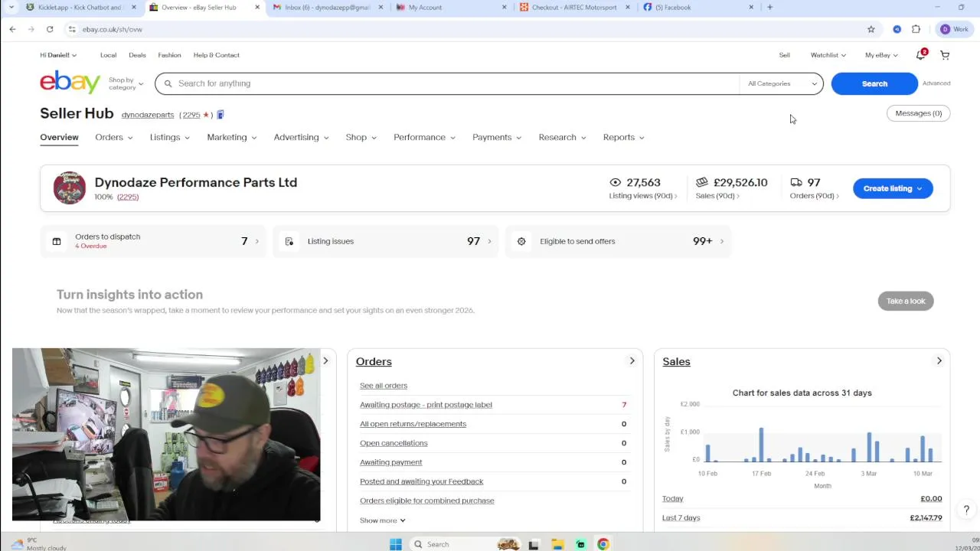This screenshot has width=980, height=551.
Task: Open the Shop menu
Action: [361, 137]
